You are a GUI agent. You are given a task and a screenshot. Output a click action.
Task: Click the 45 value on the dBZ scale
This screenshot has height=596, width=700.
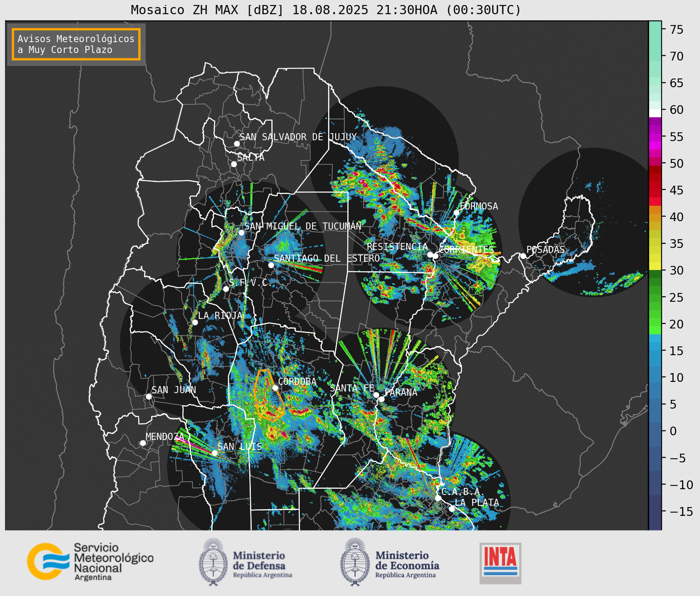[677, 190]
